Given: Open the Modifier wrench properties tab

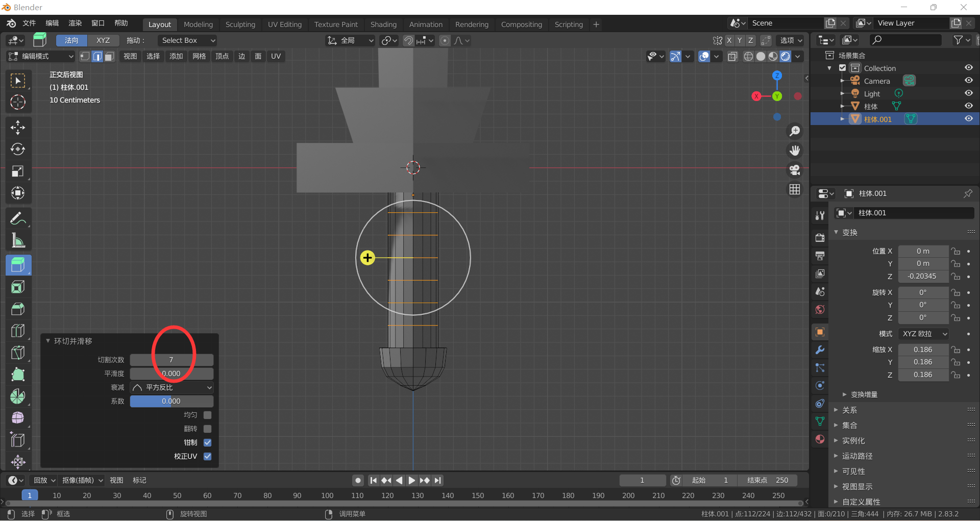Looking at the screenshot, I should tap(820, 350).
